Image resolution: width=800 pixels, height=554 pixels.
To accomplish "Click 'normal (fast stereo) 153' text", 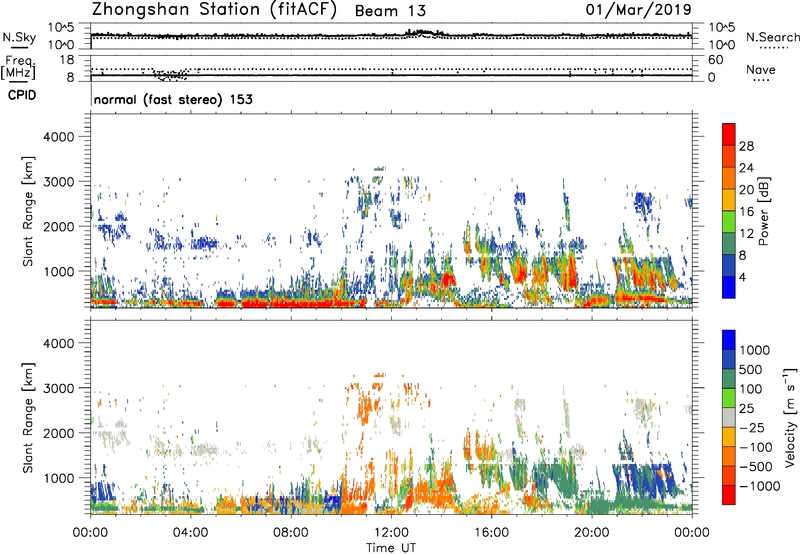I will tap(173, 99).
